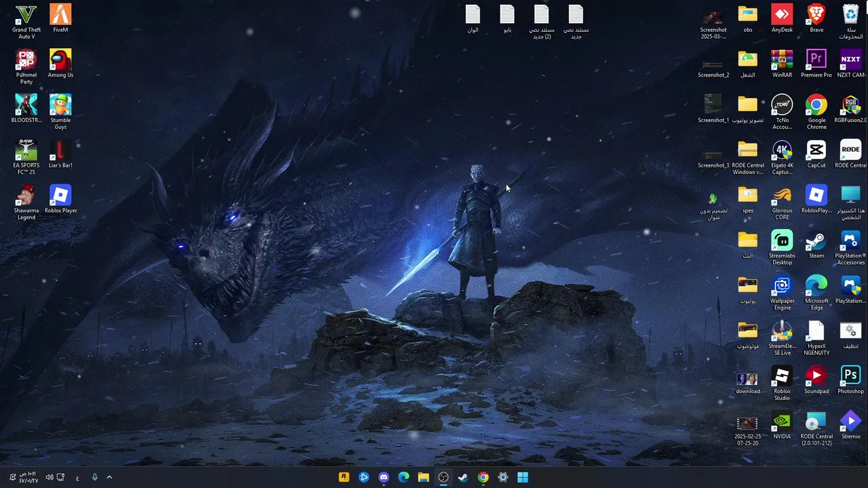Open the TcNo Account Switcher icon

coord(782,112)
